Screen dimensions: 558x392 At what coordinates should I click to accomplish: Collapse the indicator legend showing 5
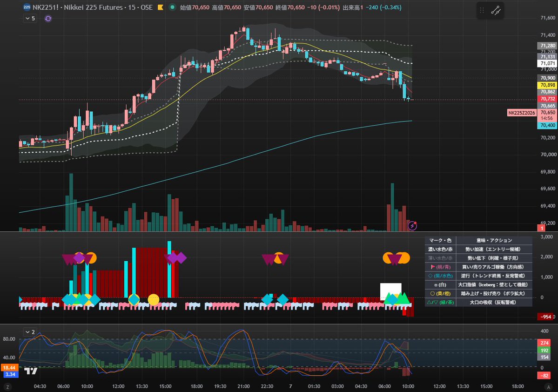(x=30, y=18)
